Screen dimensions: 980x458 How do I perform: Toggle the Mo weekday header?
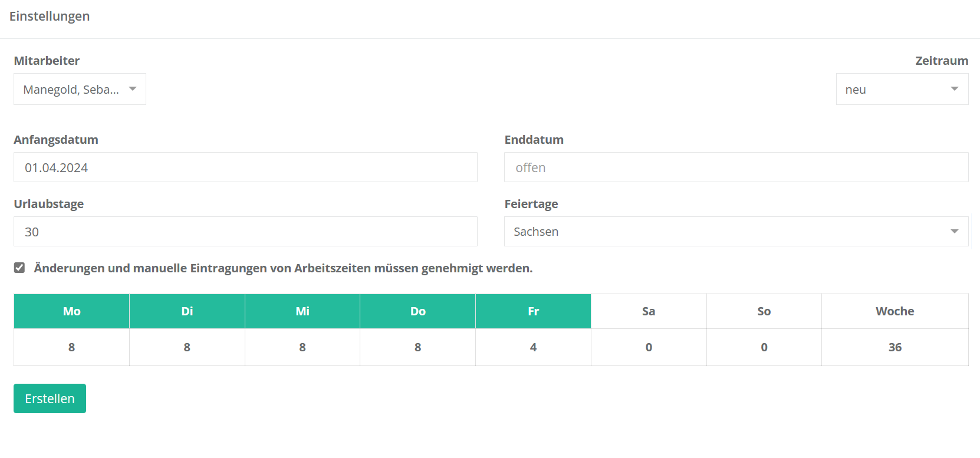tap(72, 311)
